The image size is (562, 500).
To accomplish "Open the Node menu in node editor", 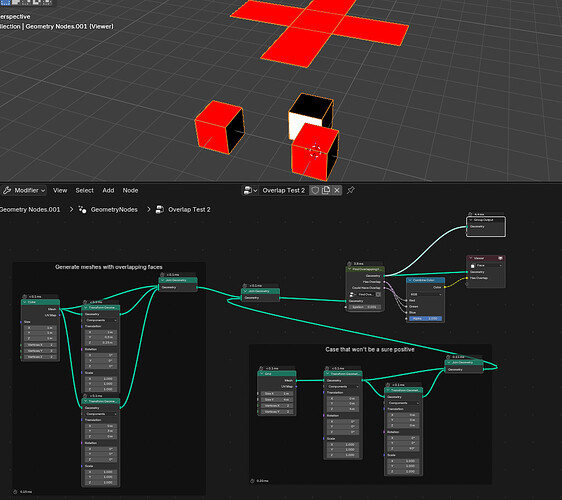I will tap(130, 190).
